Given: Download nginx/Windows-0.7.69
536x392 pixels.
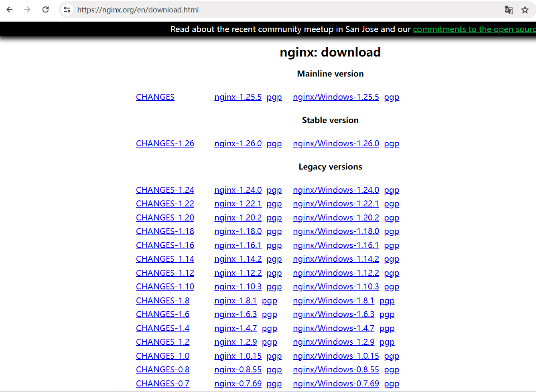Looking at the screenshot, I should pos(336,384).
